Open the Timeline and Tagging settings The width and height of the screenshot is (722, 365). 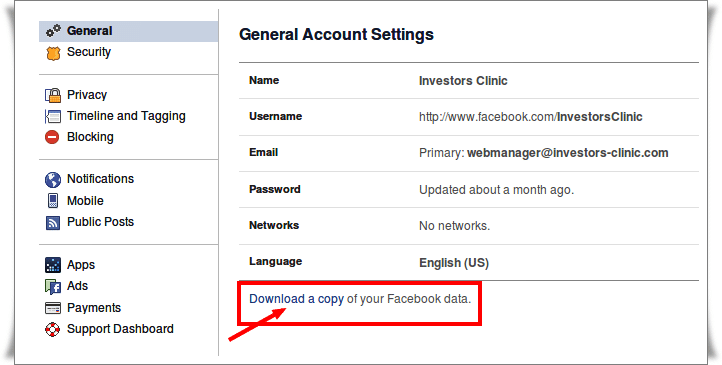tap(128, 116)
